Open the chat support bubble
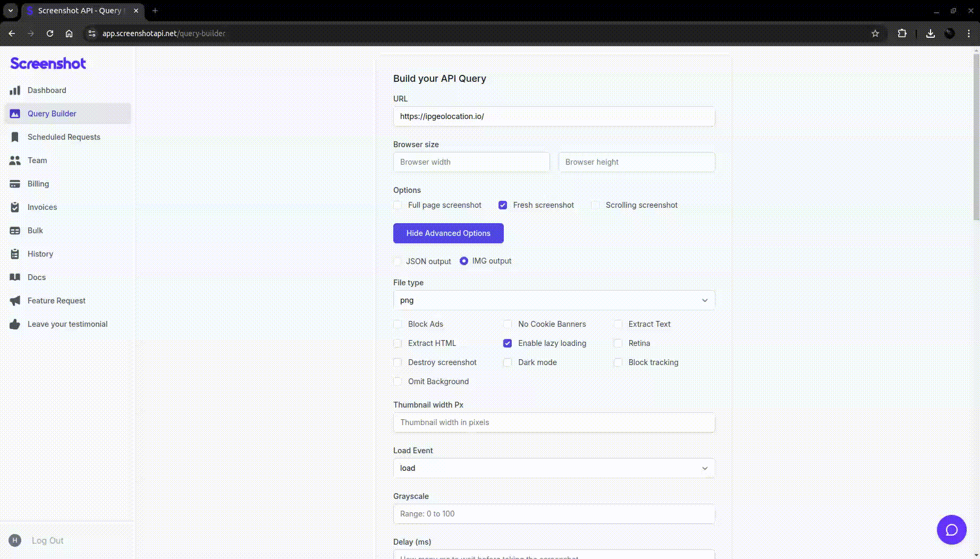 click(x=951, y=530)
